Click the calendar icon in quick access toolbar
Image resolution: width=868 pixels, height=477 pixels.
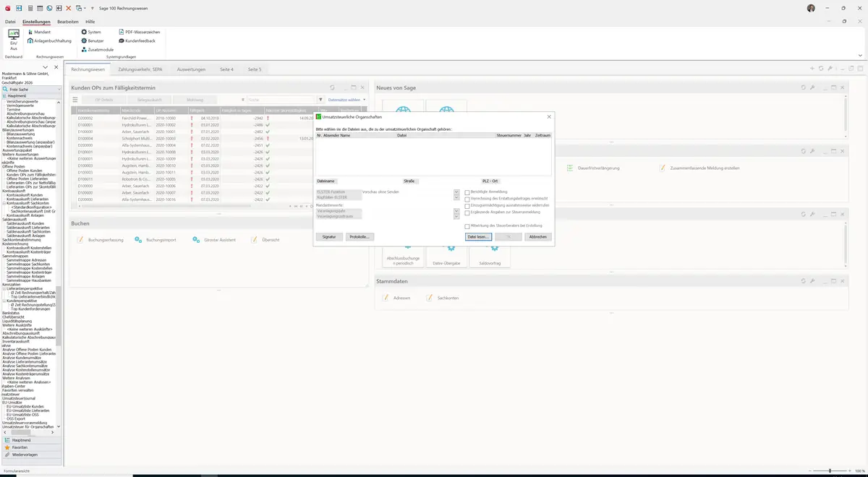pyautogui.click(x=39, y=8)
